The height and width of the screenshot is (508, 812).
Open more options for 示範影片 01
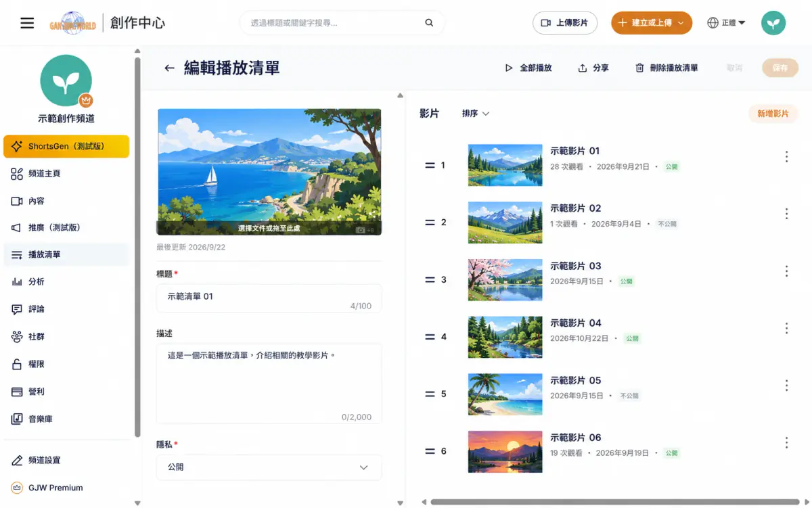click(x=786, y=156)
